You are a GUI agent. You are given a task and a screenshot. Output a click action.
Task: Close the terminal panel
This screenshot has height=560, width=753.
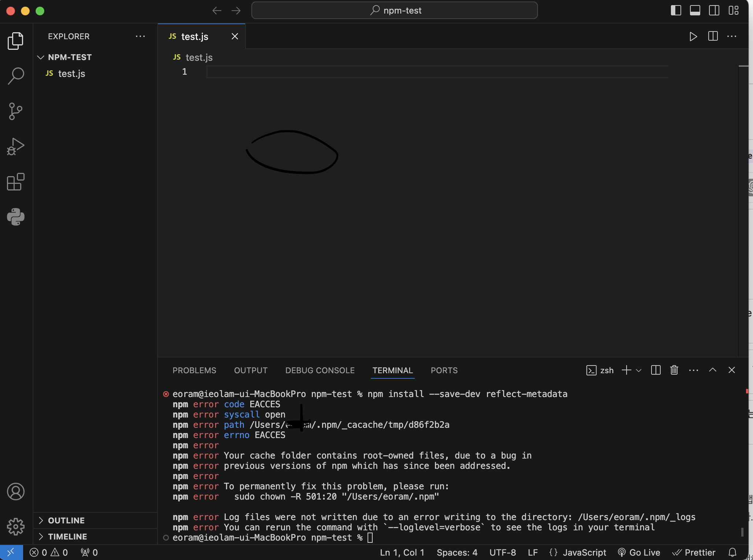tap(732, 370)
